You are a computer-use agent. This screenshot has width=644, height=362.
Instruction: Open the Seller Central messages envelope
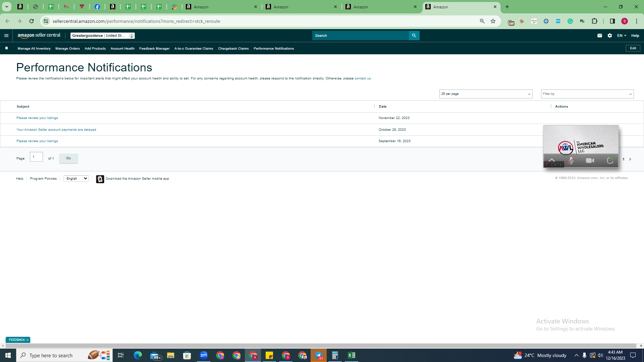pyautogui.click(x=600, y=36)
